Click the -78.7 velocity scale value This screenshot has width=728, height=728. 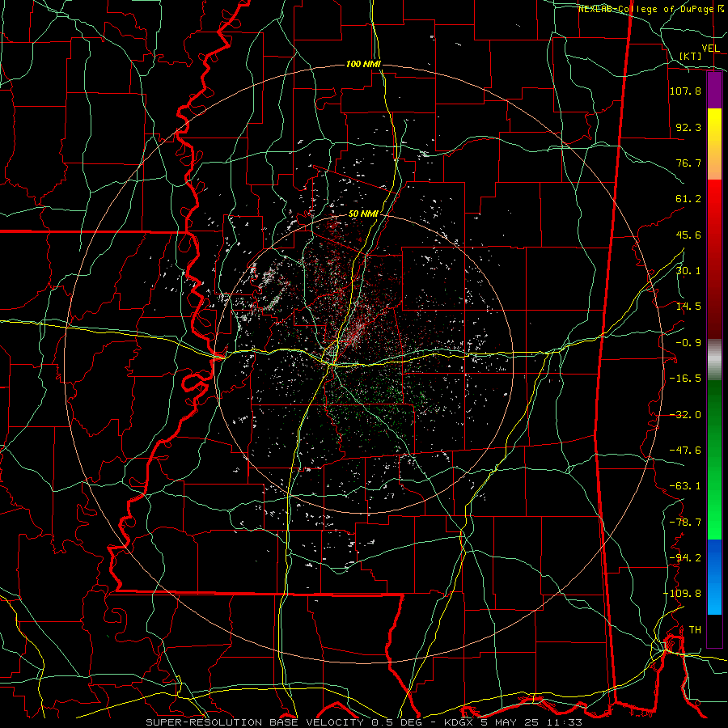685,523
